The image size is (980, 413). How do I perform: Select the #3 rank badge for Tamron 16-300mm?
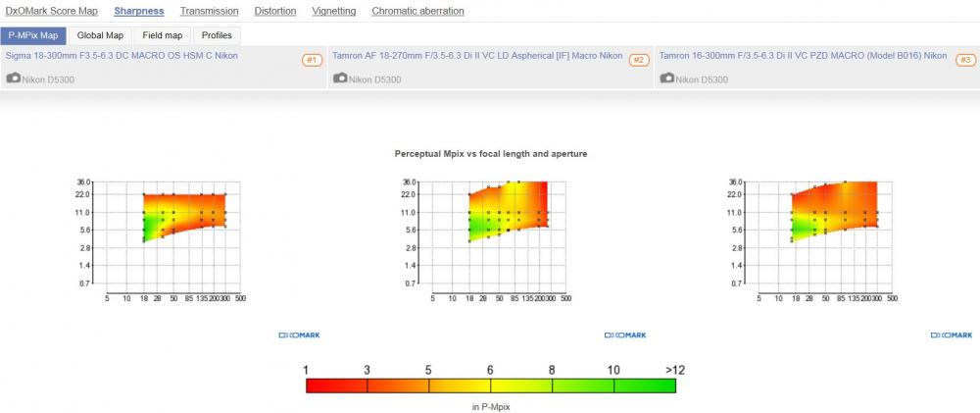[965, 60]
